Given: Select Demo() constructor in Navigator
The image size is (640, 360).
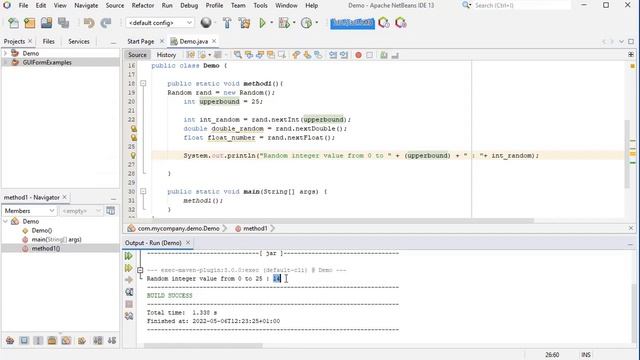Looking at the screenshot, I should pyautogui.click(x=42, y=231).
